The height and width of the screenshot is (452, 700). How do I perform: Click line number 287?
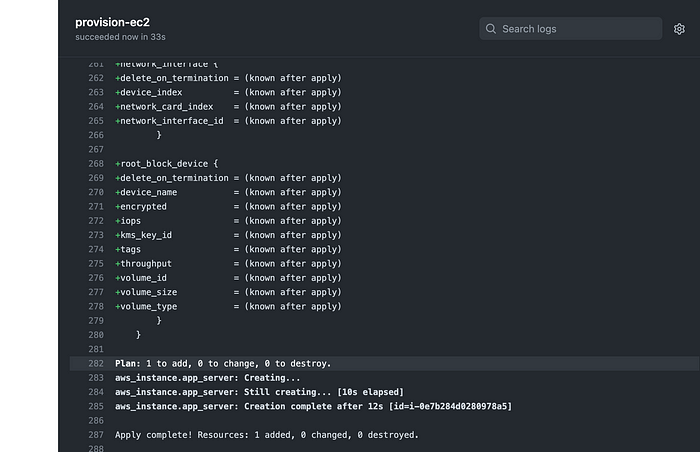[x=96, y=435]
